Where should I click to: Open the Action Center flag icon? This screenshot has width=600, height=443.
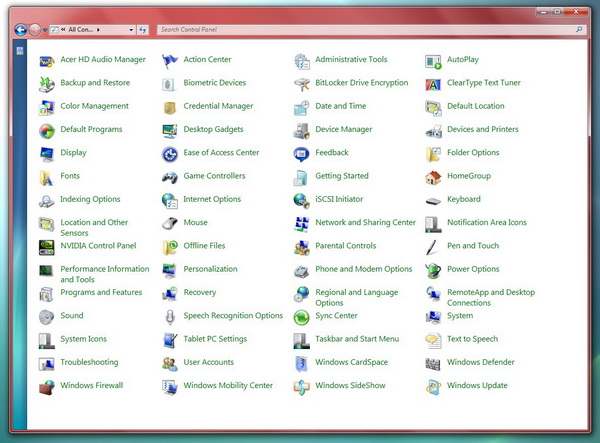coord(170,60)
